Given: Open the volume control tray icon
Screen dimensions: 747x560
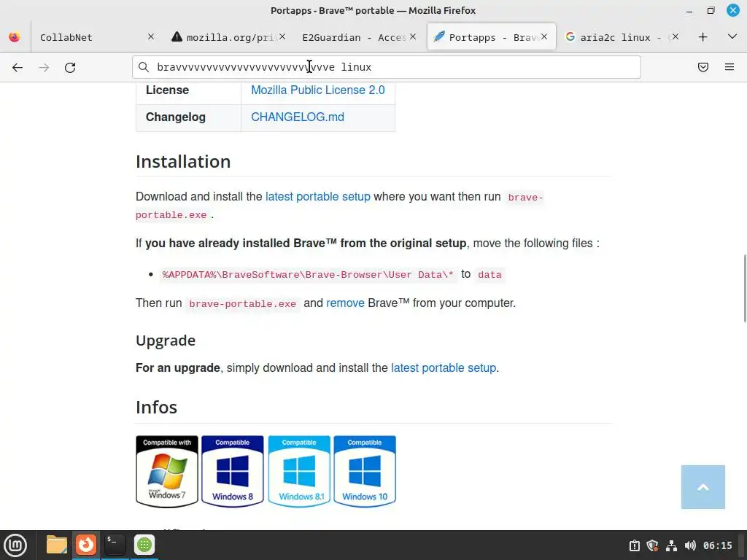Looking at the screenshot, I should point(690,545).
